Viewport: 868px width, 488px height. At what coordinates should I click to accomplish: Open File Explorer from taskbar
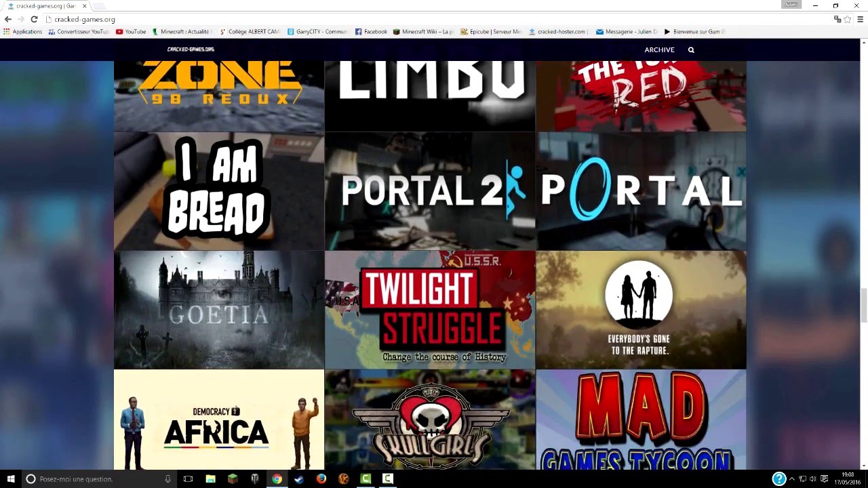pyautogui.click(x=210, y=479)
